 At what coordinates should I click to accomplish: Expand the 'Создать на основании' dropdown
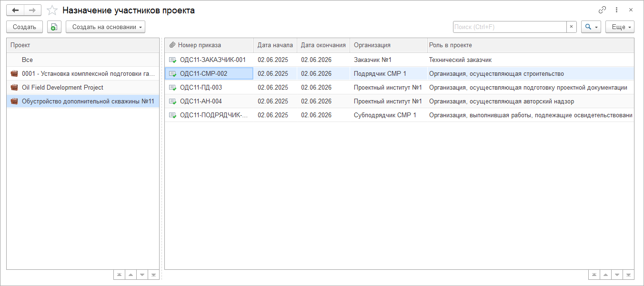click(x=105, y=27)
